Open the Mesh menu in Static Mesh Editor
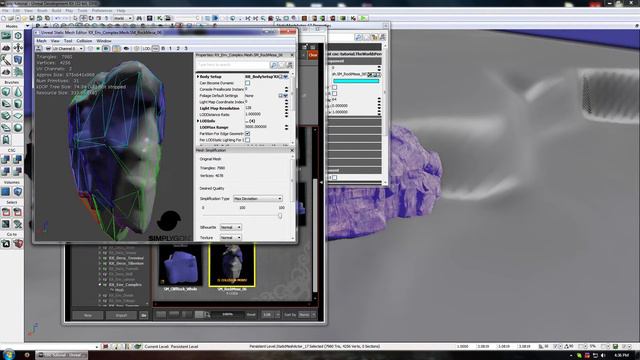 [42, 41]
